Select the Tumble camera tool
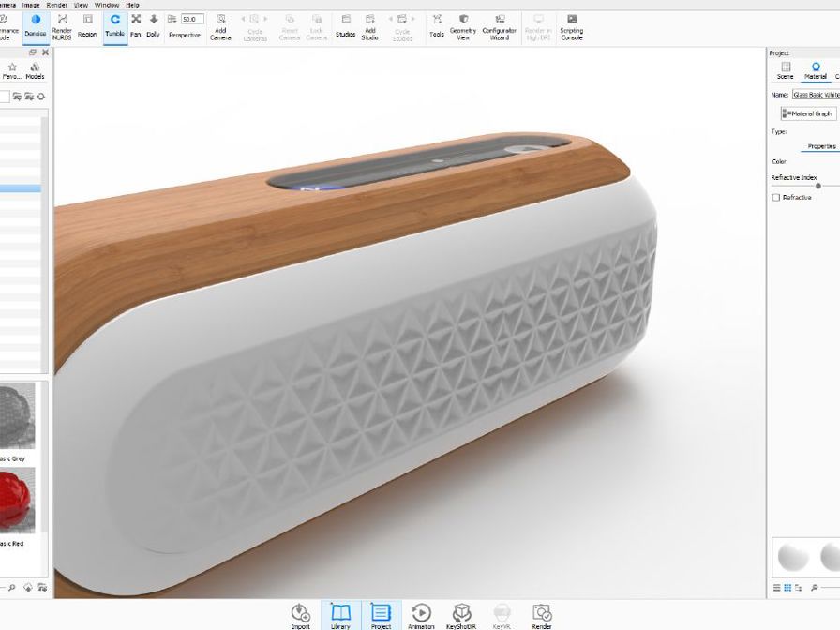The image size is (840, 630). pyautogui.click(x=114, y=24)
